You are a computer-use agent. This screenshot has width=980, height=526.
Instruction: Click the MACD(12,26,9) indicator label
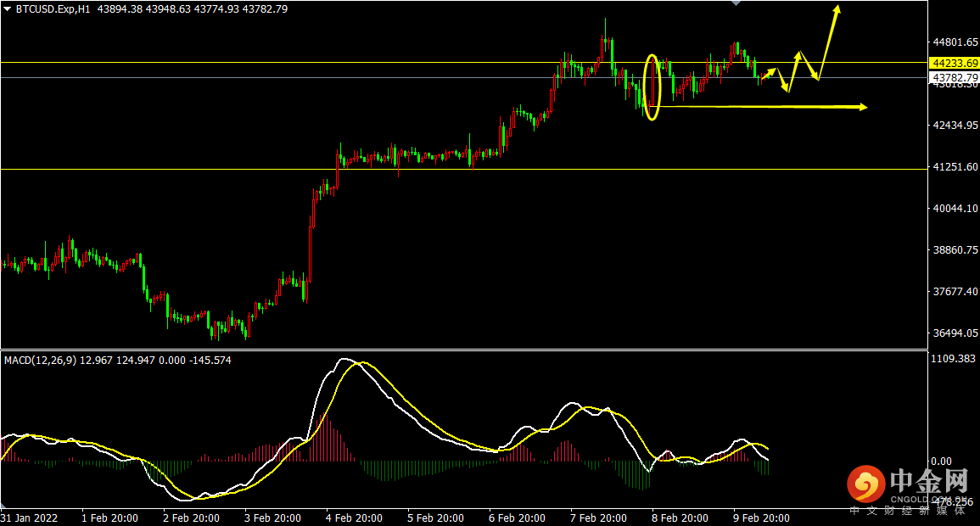(x=41, y=361)
